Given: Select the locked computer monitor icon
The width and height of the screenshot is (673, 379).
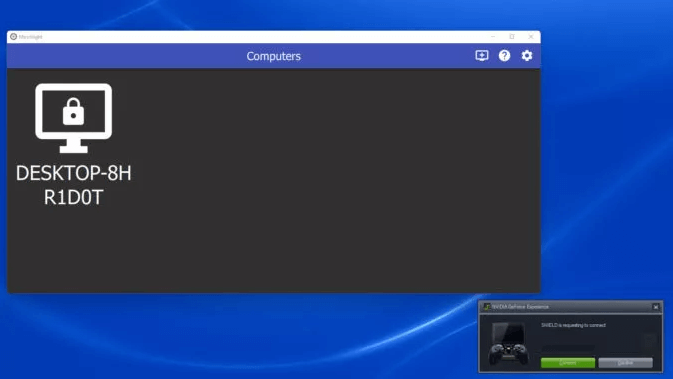Looking at the screenshot, I should tap(73, 118).
